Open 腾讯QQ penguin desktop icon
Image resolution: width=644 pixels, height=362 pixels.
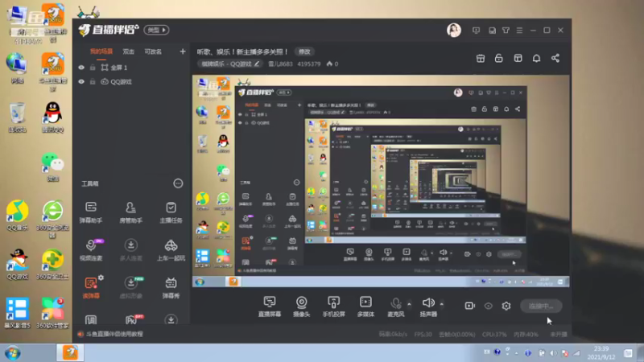coord(52,117)
